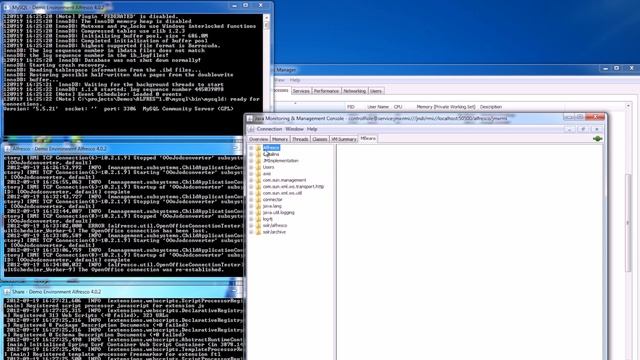This screenshot has width=640, height=360.
Task: Select the java.lang label in the tree
Action: pos(272,206)
